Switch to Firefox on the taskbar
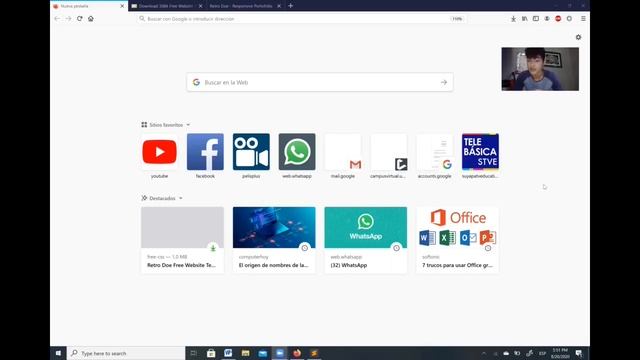This screenshot has width=640, height=360. (297, 353)
